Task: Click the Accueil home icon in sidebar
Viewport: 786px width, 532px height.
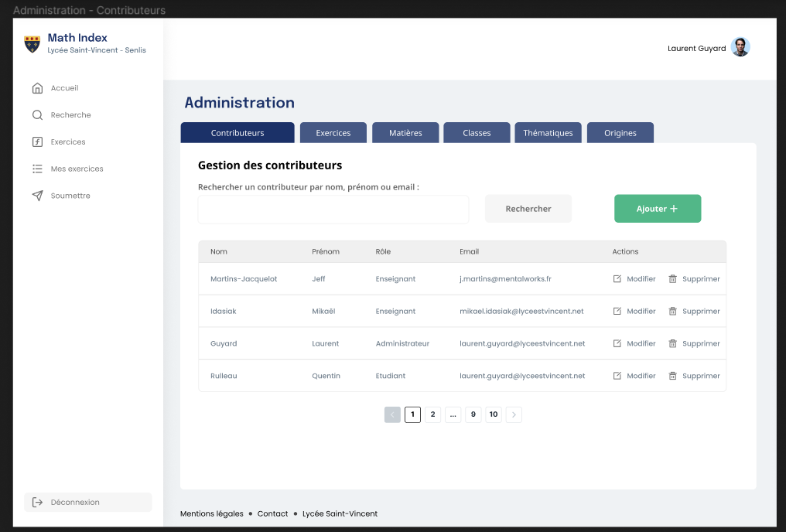Action: [x=37, y=88]
